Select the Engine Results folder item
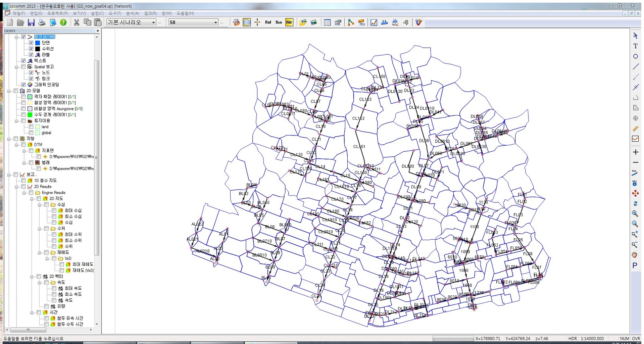Screen dimensions: 644x344 tap(54, 193)
